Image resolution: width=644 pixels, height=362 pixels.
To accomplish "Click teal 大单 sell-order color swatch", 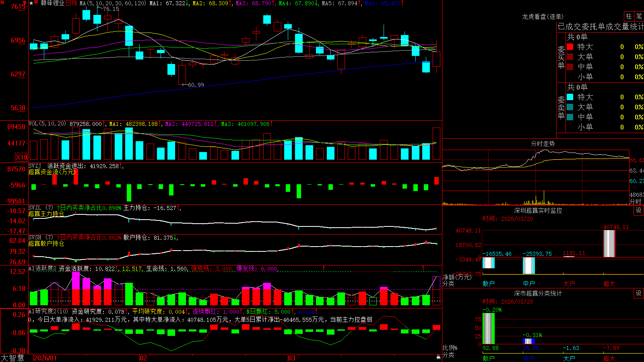I will [x=570, y=107].
